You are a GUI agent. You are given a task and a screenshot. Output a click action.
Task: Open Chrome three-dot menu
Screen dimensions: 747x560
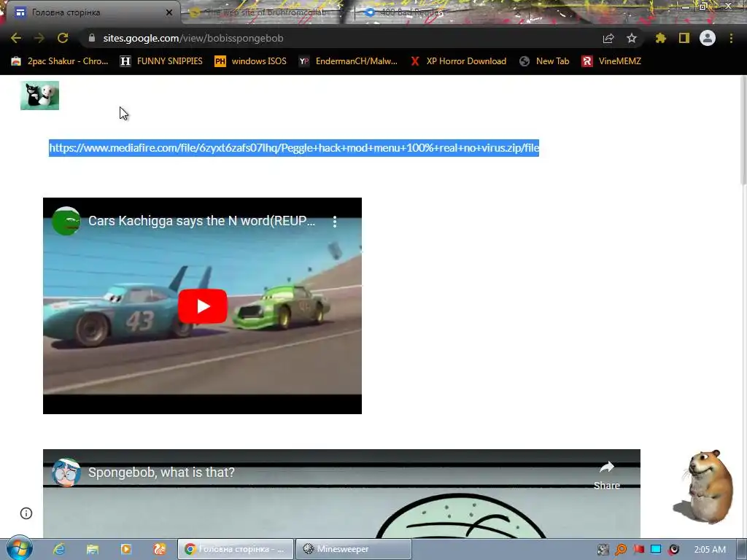(x=731, y=38)
